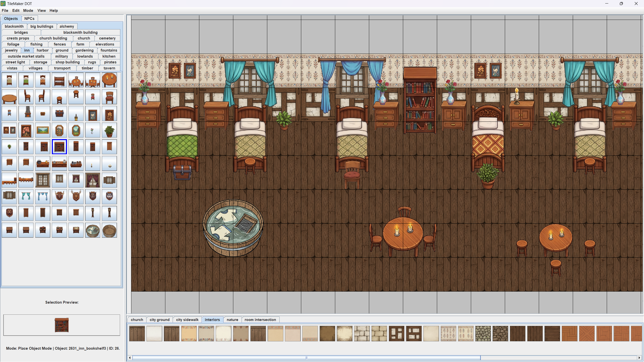The image size is (644, 362).
Task: Select the bunk bed object
Action: click(59, 80)
